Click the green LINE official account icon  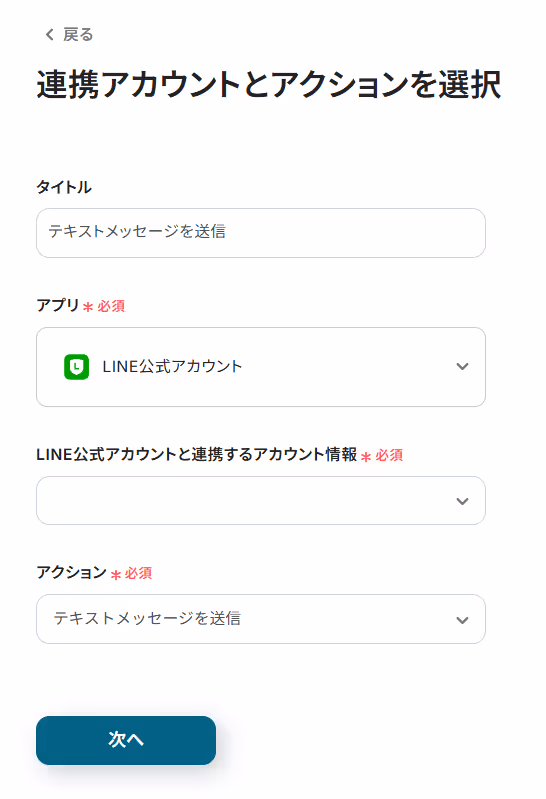[x=76, y=367]
